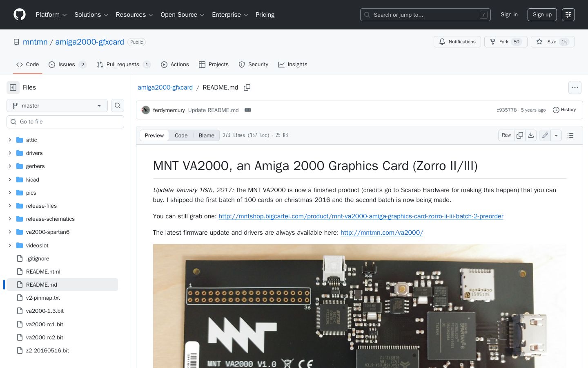Edit this file with pencil icon

coord(545,135)
